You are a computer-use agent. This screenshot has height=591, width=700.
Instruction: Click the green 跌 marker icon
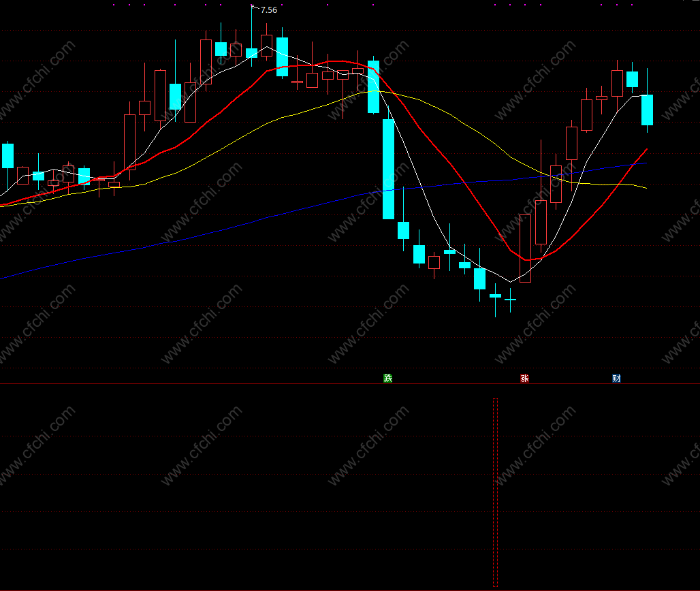388,378
